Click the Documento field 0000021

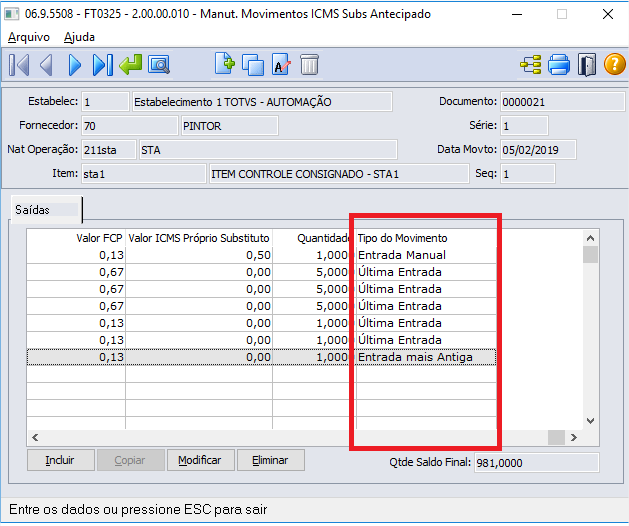click(562, 102)
